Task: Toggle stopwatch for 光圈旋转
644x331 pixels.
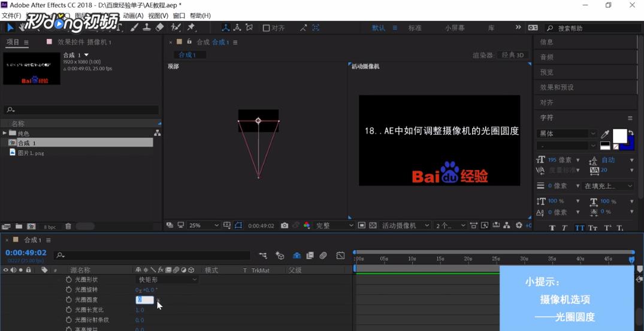Action: (68, 290)
